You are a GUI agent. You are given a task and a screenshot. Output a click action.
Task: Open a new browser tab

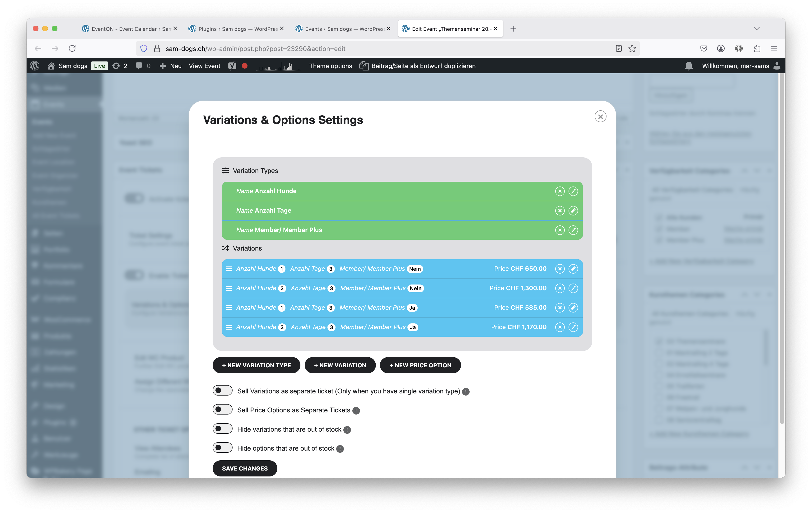(x=513, y=29)
